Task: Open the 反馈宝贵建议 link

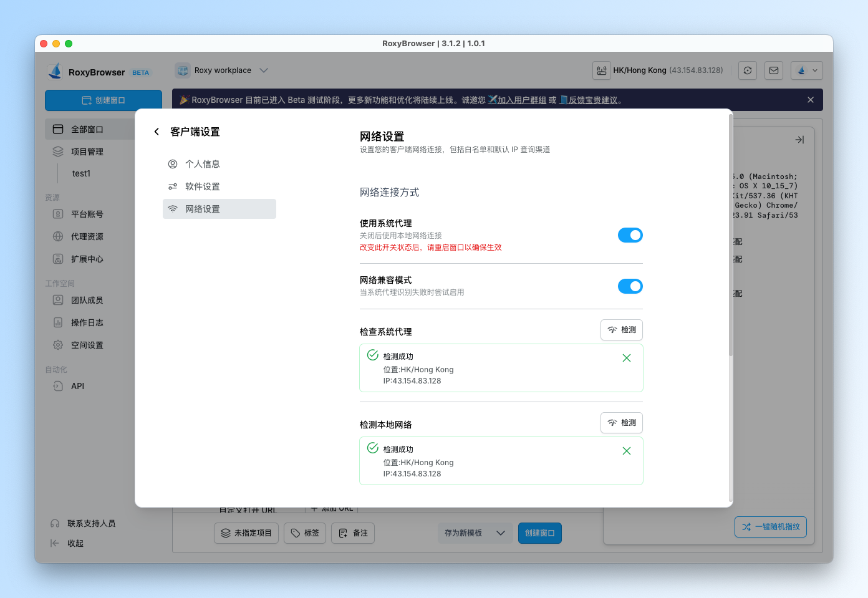Action: point(593,100)
